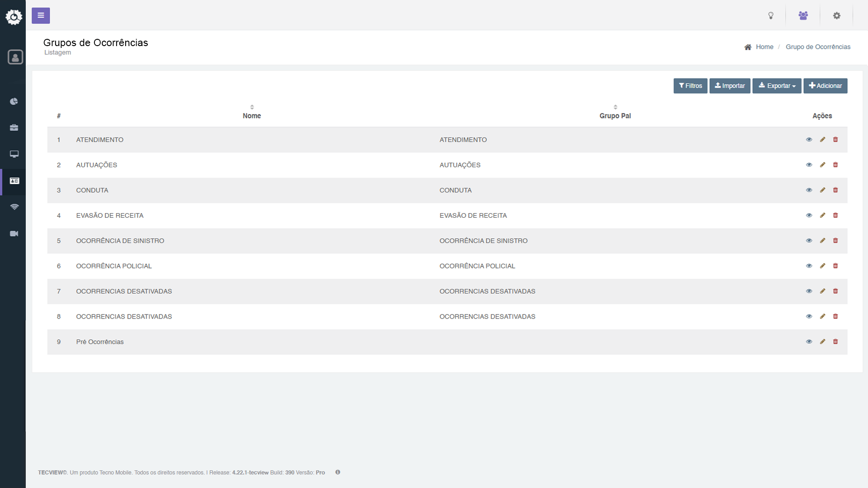Open the wifi signal sidebar icon
868x488 pixels.
pos(14,207)
